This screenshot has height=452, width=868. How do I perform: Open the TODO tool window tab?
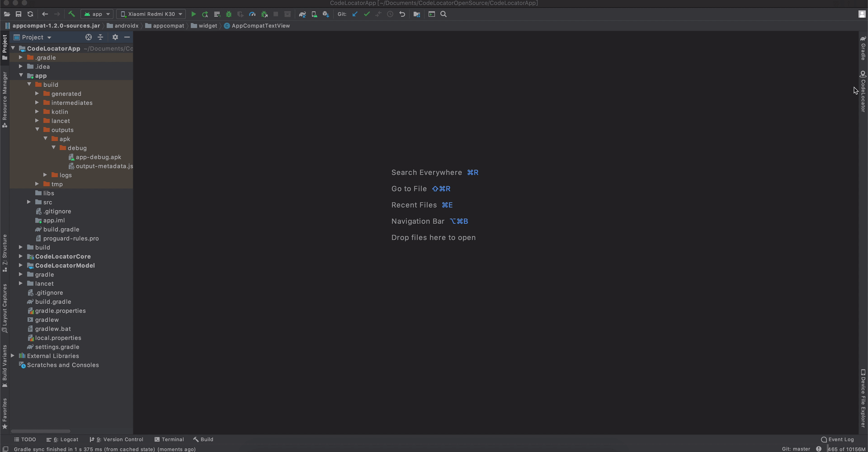tap(25, 439)
